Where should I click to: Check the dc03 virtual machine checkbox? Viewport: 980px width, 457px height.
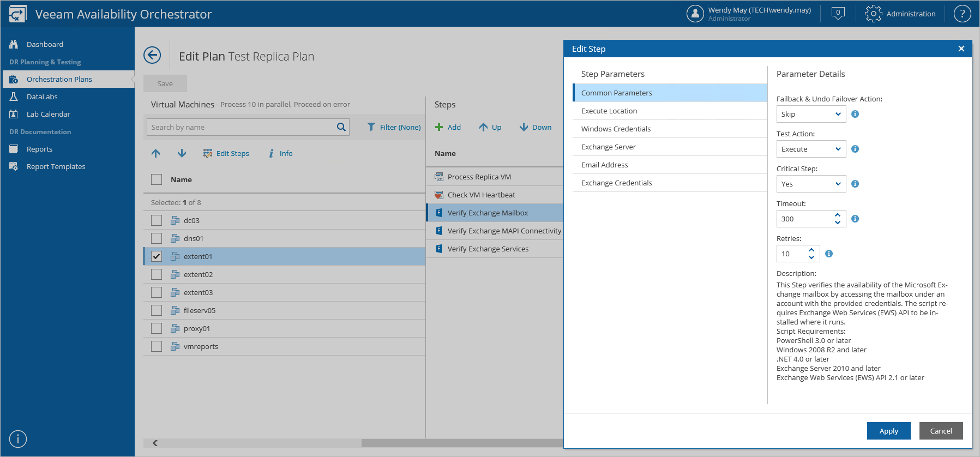click(x=157, y=220)
